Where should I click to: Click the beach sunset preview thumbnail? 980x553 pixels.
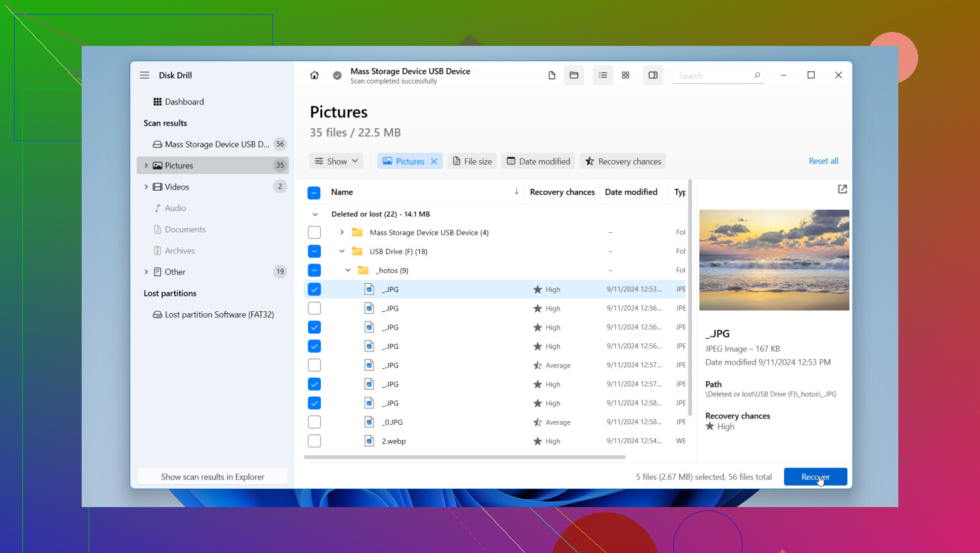click(774, 260)
